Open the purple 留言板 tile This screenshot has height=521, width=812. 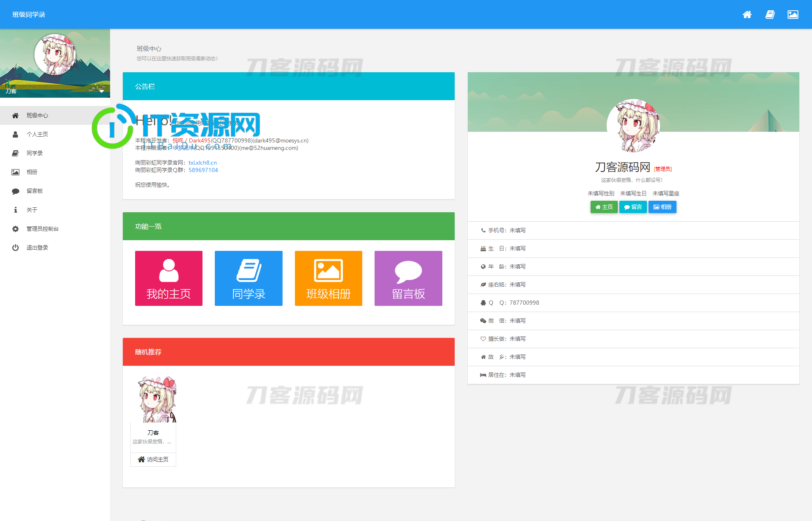(408, 278)
